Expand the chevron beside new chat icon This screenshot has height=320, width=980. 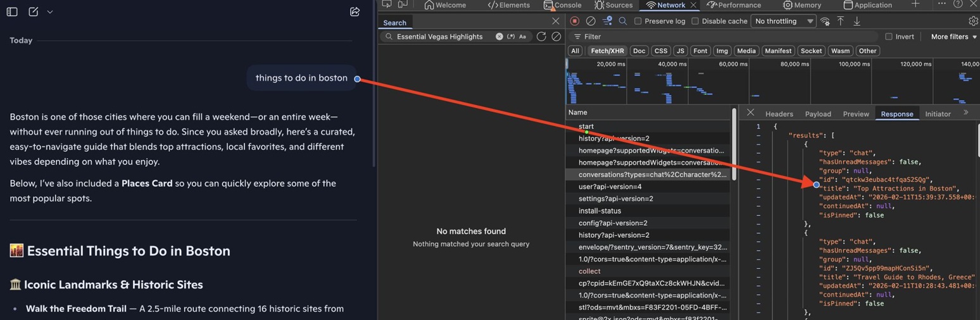point(50,12)
